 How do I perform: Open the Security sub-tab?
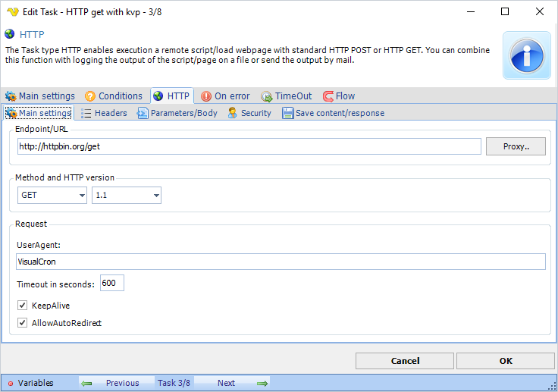click(249, 113)
